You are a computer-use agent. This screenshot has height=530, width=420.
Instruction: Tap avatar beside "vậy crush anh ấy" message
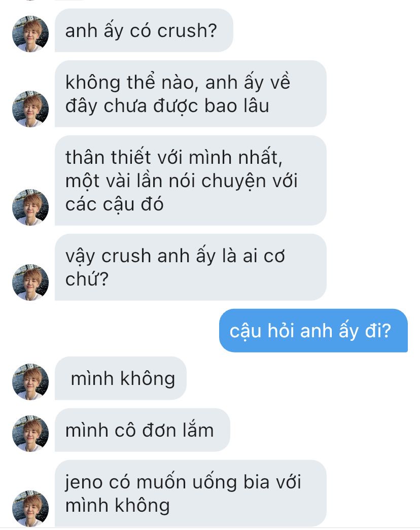(x=30, y=282)
